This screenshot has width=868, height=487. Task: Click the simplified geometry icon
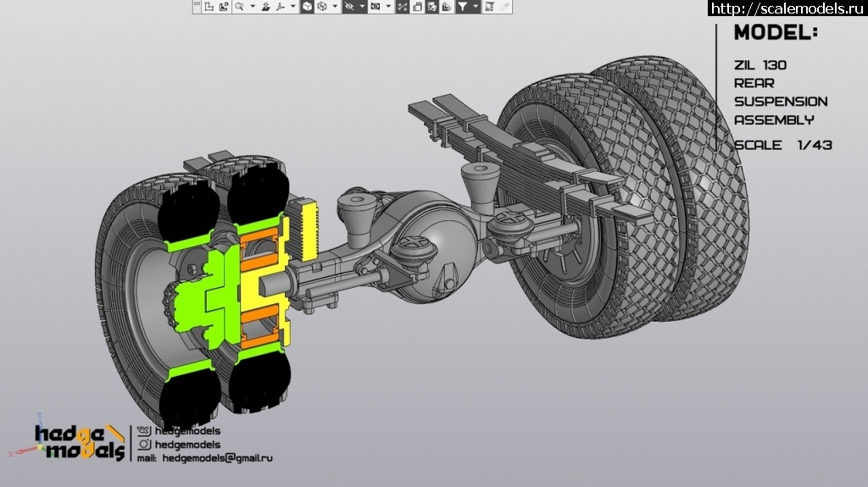pos(447,7)
